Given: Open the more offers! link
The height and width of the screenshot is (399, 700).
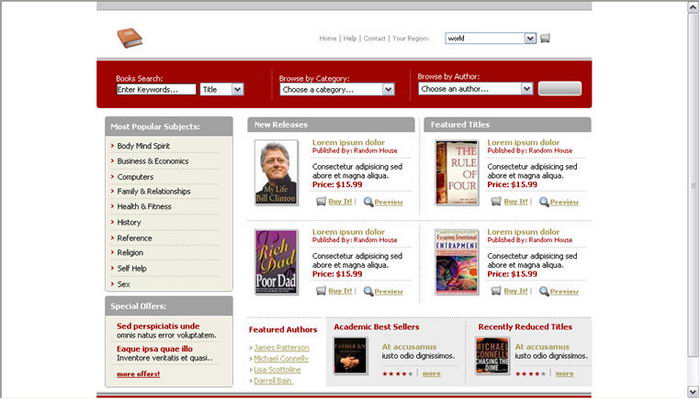Looking at the screenshot, I should tap(138, 374).
